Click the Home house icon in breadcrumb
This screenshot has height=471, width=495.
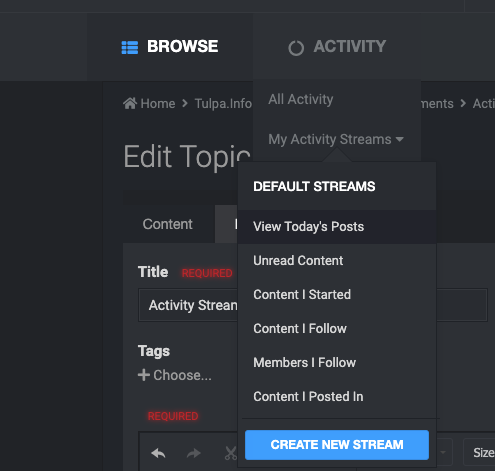point(130,103)
